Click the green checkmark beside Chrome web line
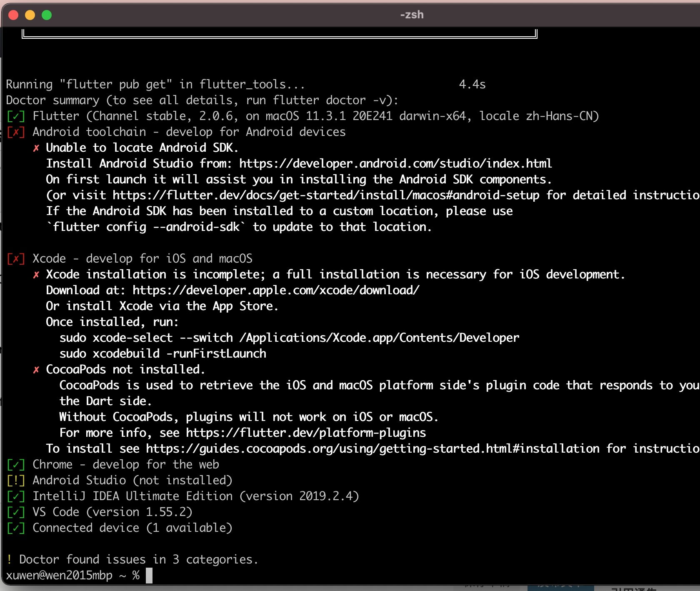The image size is (700, 591). pos(16,465)
